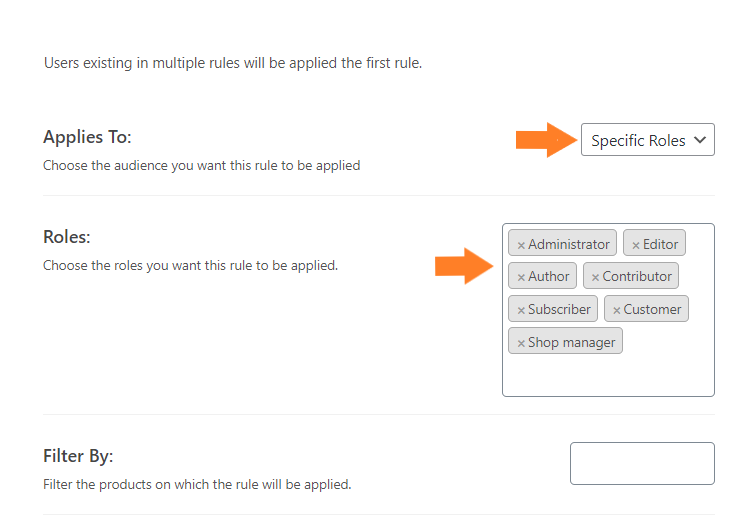Select the Administrator tag label
The image size is (751, 522).
569,244
